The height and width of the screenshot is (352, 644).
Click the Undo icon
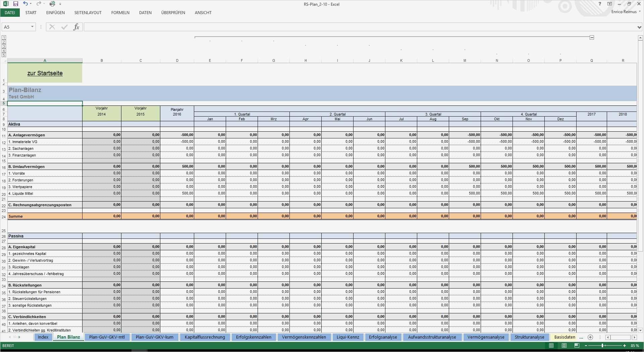click(x=25, y=4)
